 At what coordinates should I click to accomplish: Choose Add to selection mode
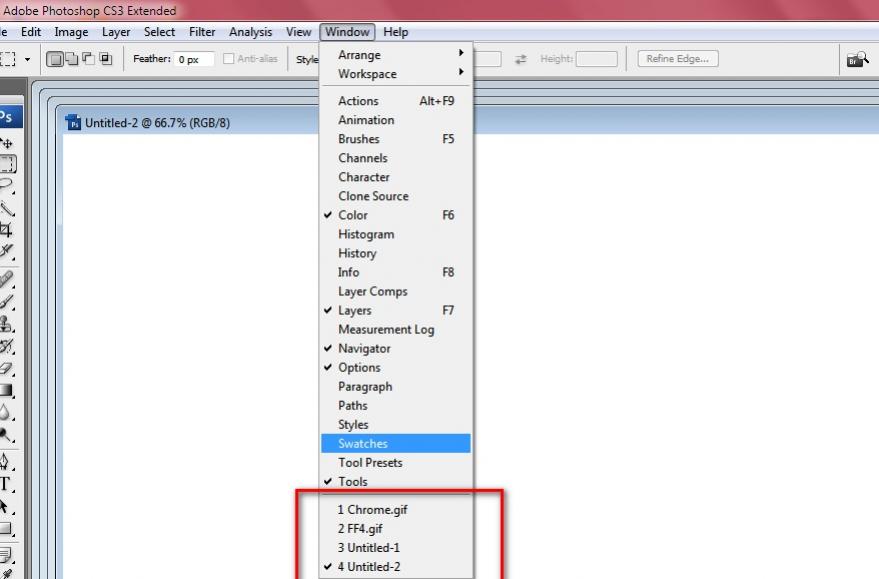(x=72, y=58)
